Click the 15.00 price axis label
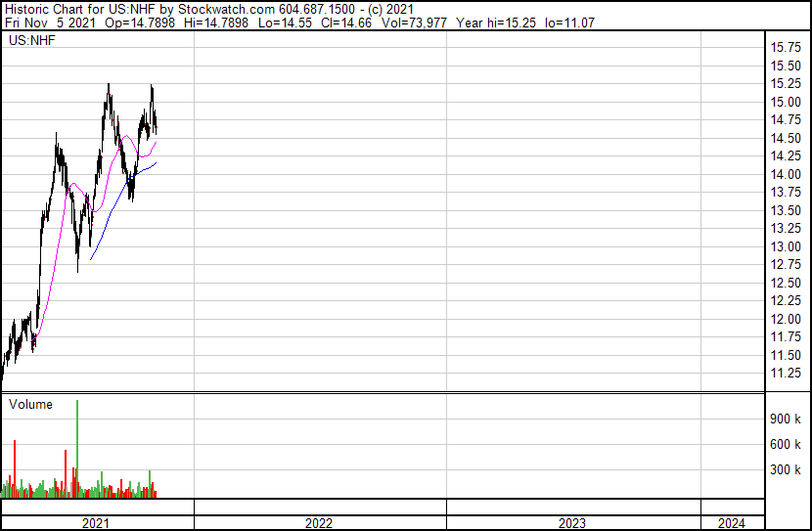The width and height of the screenshot is (812, 531). point(787,102)
